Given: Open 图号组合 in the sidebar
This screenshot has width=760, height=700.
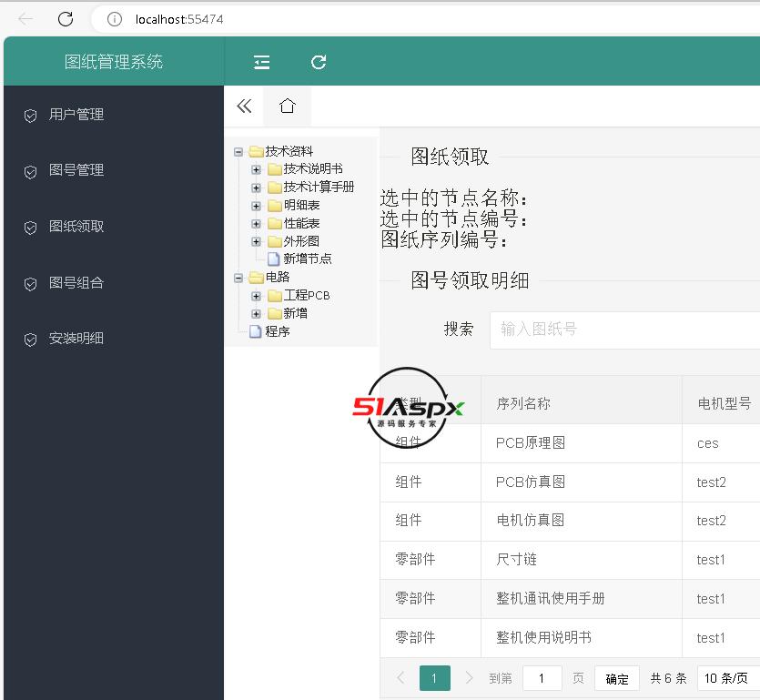Looking at the screenshot, I should click(x=76, y=282).
